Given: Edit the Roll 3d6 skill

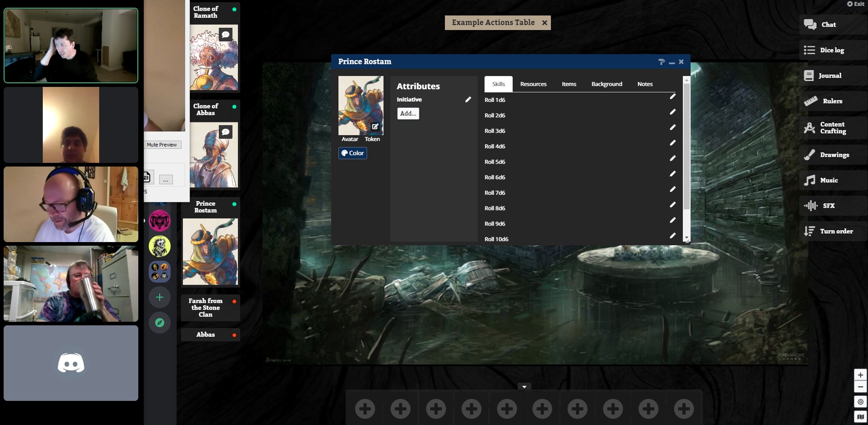Looking at the screenshot, I should (672, 127).
